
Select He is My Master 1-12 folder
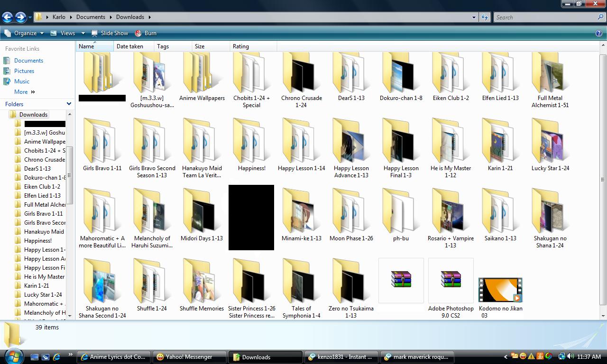[451, 148]
